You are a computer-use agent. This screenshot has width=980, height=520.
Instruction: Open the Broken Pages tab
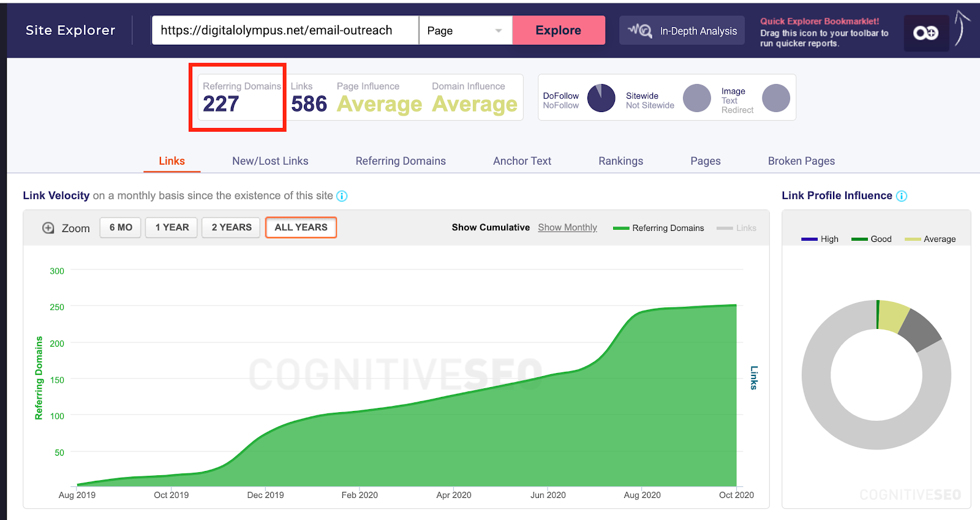pyautogui.click(x=801, y=161)
